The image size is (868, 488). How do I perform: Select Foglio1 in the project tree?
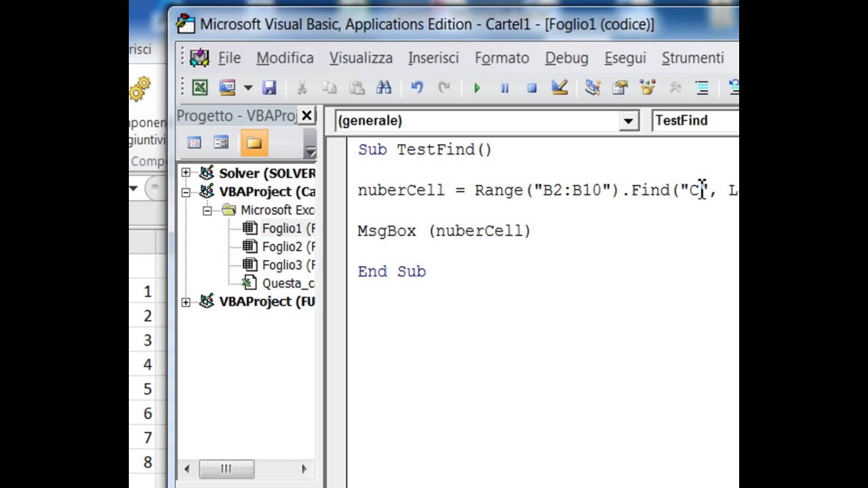(288, 228)
